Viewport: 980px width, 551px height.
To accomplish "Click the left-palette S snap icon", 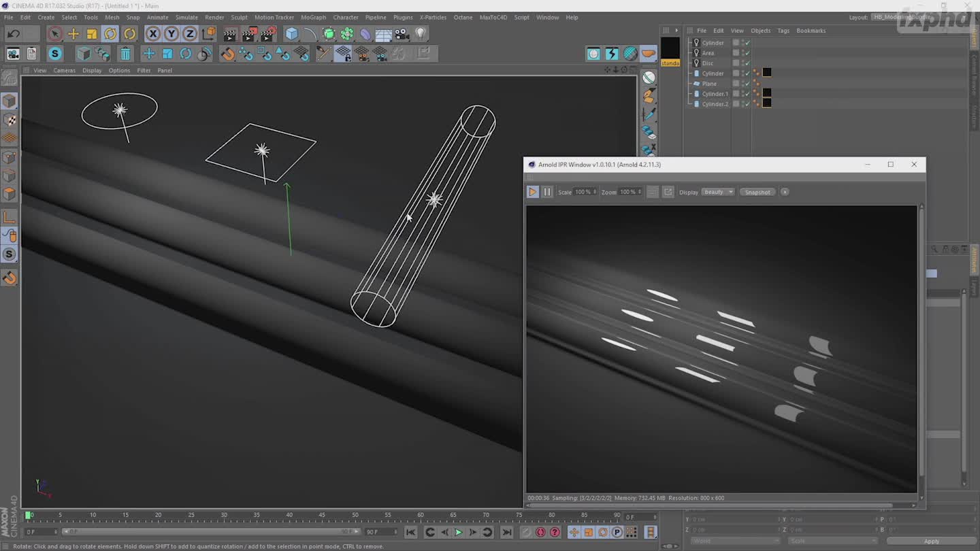I will 10,254.
